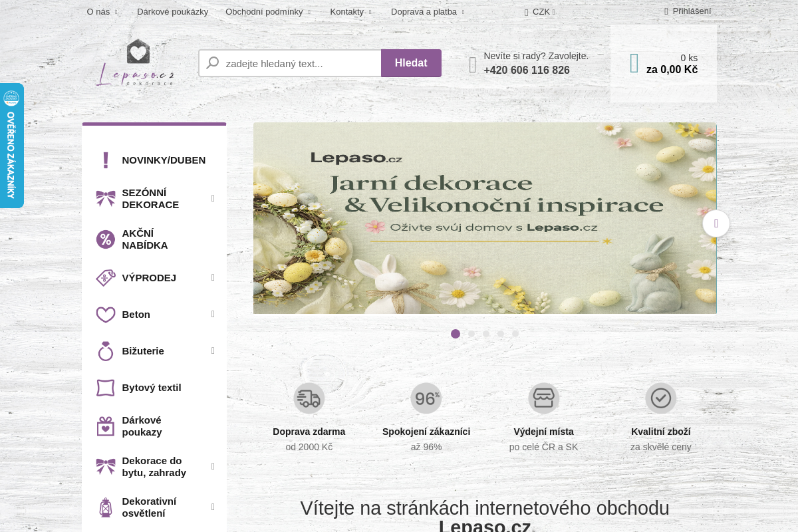Viewport: 798px width, 532px height.
Task: Click the percent icon for Akční nabídka
Action: pyautogui.click(x=106, y=239)
